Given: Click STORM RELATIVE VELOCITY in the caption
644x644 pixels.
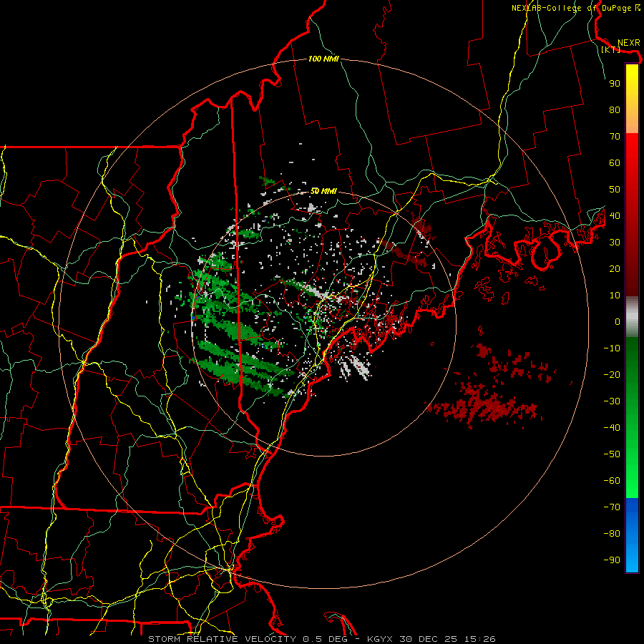Looking at the screenshot, I should pyautogui.click(x=222, y=639).
